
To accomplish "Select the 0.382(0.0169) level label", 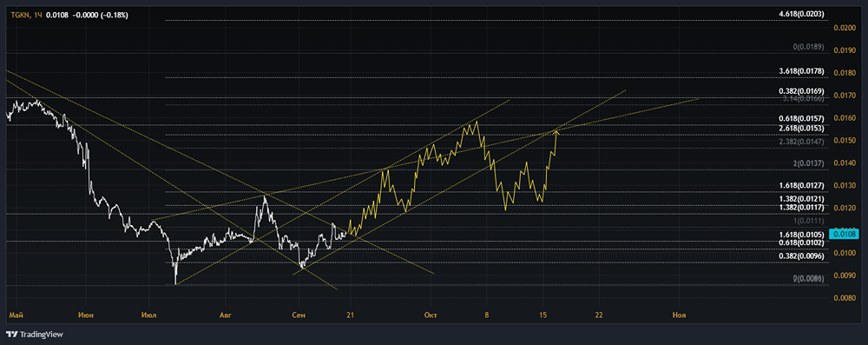I will click(801, 91).
